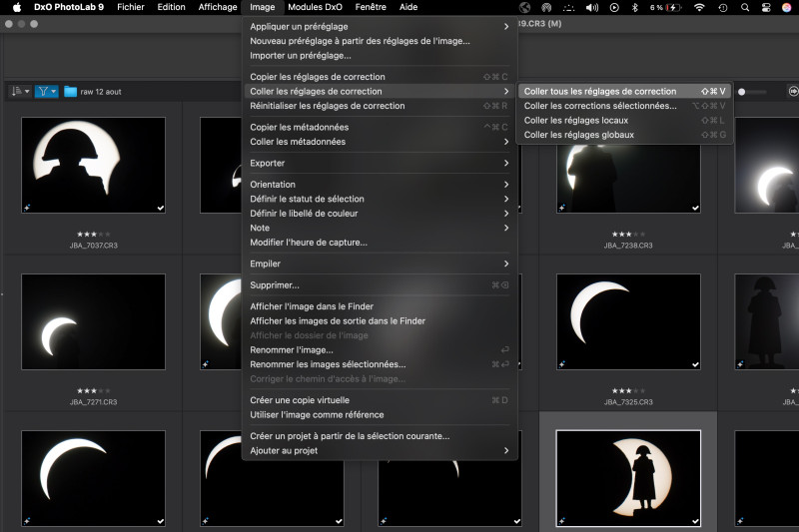Open the Time Machine clock icon
Viewport: 799px width, 532px height.
point(722,7)
